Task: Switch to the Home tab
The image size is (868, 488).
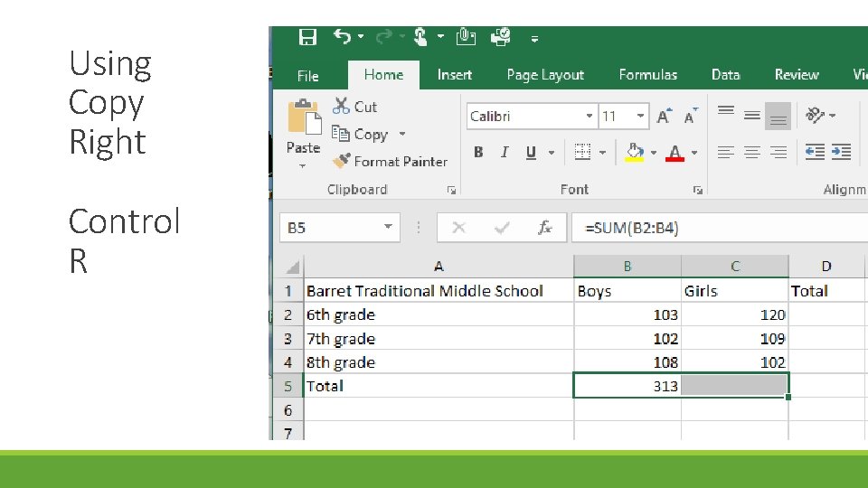Action: click(383, 75)
